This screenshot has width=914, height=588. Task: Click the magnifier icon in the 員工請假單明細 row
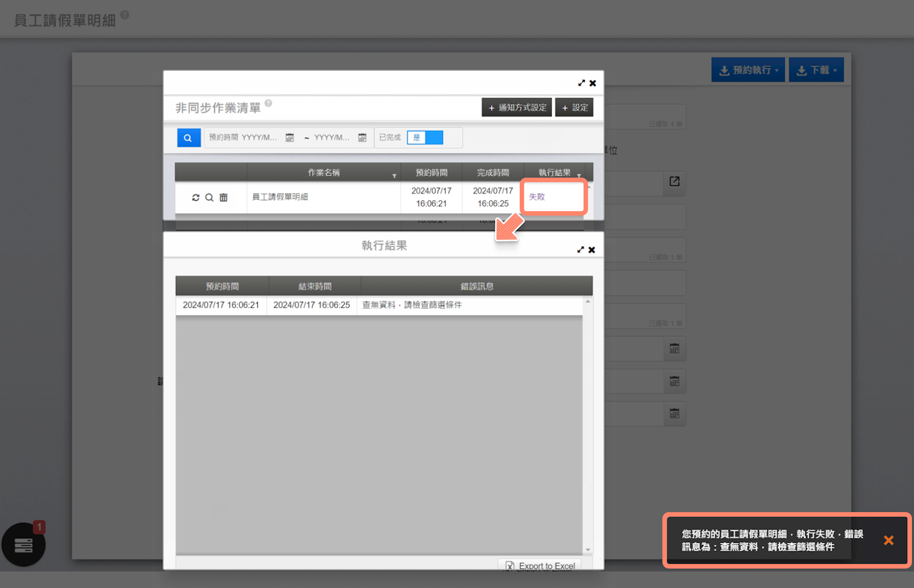pyautogui.click(x=209, y=197)
